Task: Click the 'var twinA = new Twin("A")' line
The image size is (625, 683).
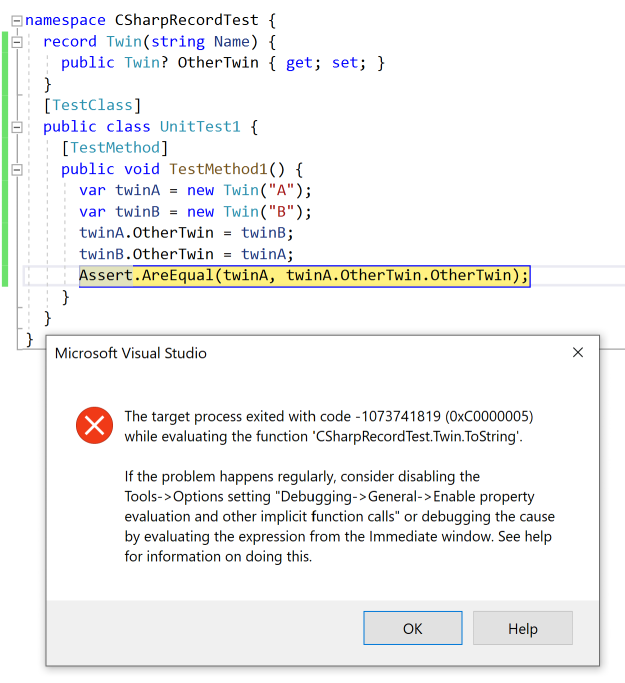Action: click(x=196, y=190)
